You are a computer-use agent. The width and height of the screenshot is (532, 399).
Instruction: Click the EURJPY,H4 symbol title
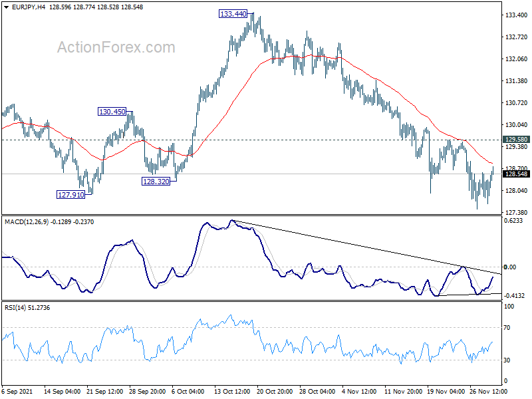tap(29, 7)
